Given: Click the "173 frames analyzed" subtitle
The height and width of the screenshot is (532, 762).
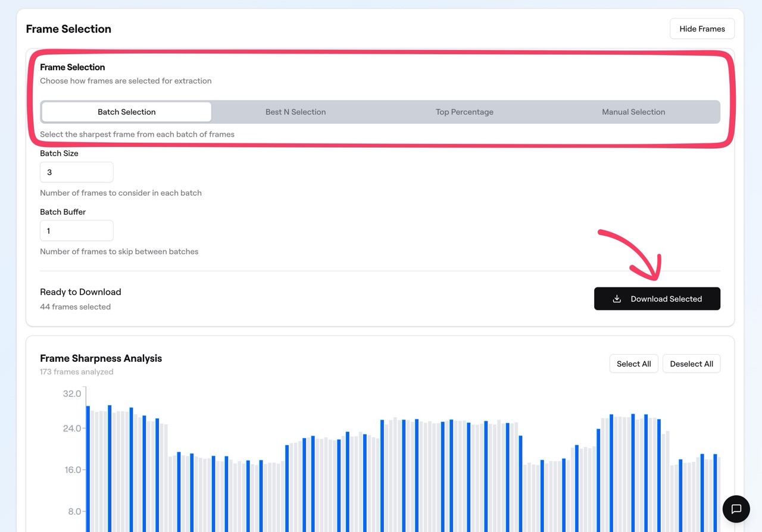Looking at the screenshot, I should point(76,372).
